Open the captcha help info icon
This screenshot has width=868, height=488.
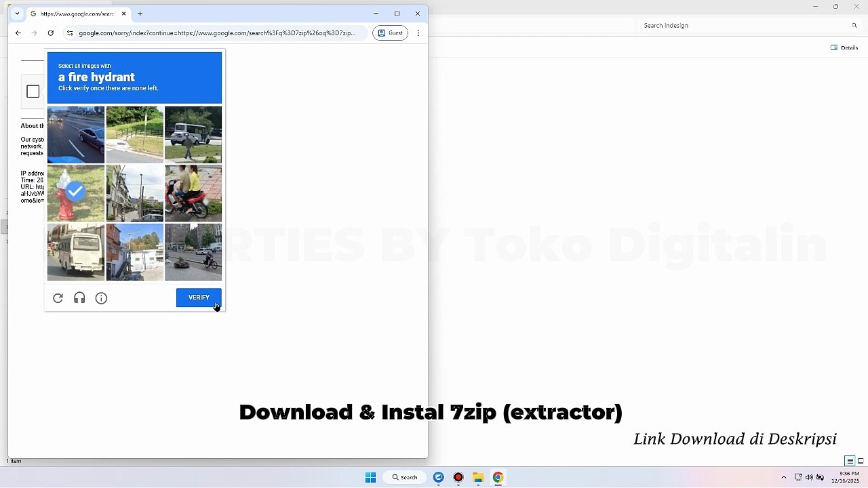coord(102,298)
